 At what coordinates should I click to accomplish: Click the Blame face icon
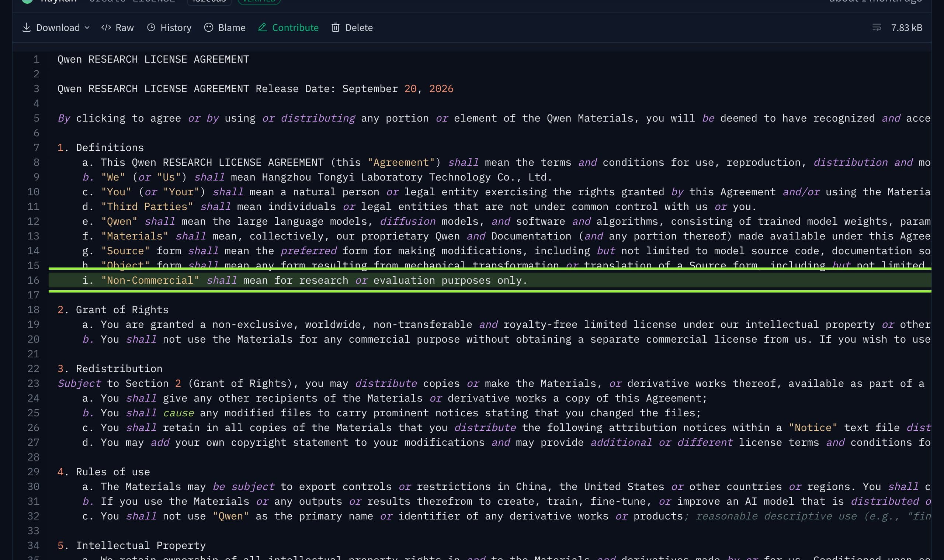point(209,28)
